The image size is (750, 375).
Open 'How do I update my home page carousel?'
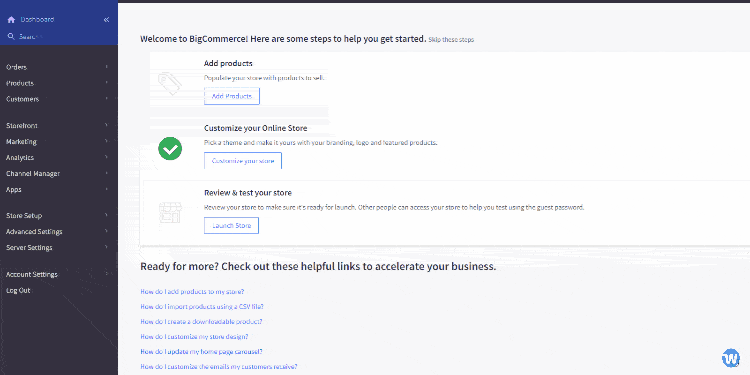(201, 352)
